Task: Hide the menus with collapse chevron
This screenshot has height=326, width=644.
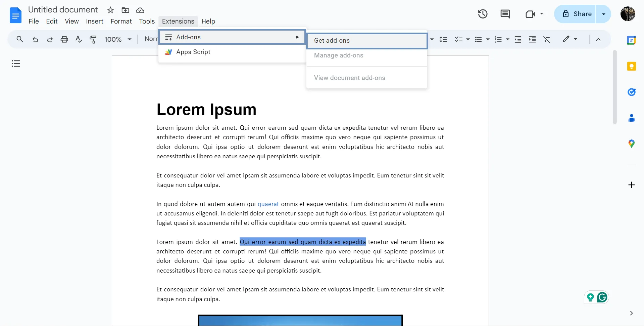Action: point(598,39)
